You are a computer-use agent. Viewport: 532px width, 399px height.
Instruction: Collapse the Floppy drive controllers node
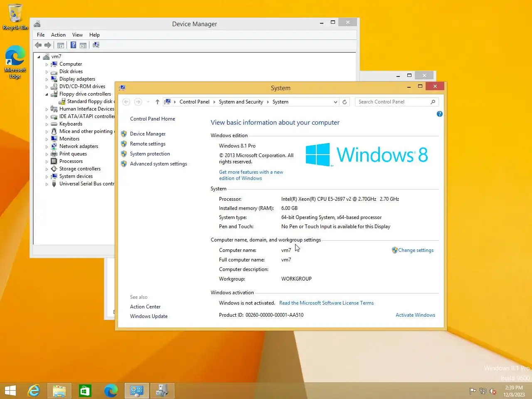(47, 94)
